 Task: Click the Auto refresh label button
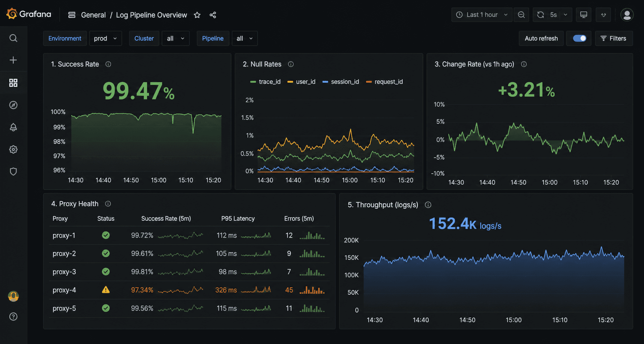click(541, 38)
